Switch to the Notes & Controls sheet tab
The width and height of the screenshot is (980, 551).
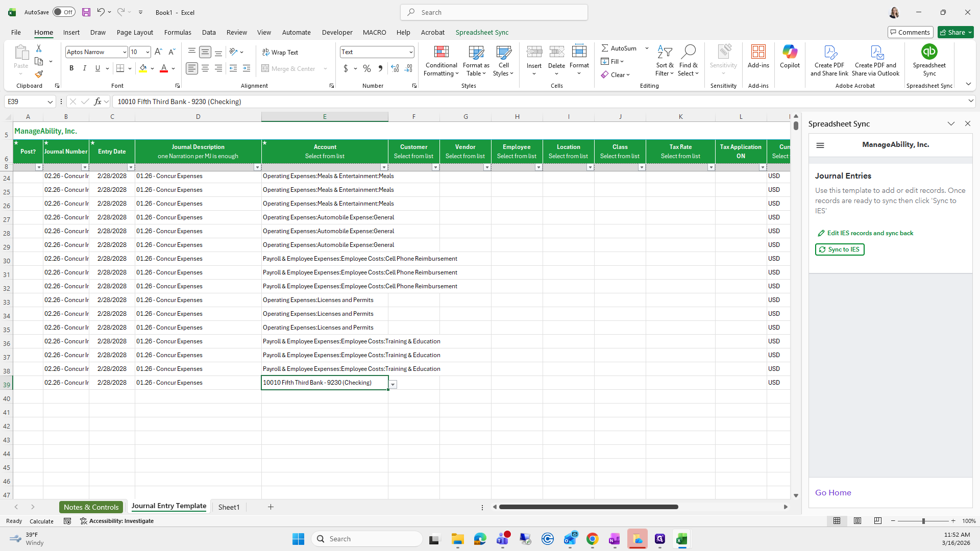tap(91, 507)
